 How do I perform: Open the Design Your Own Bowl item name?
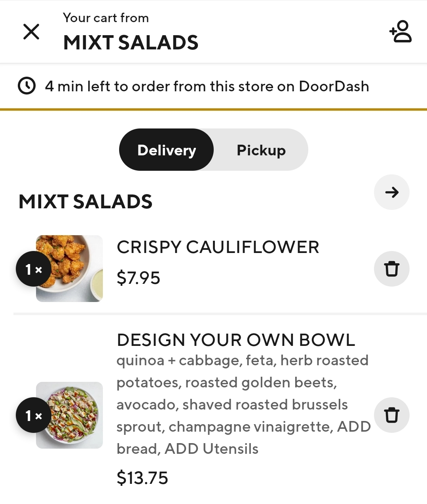[236, 340]
